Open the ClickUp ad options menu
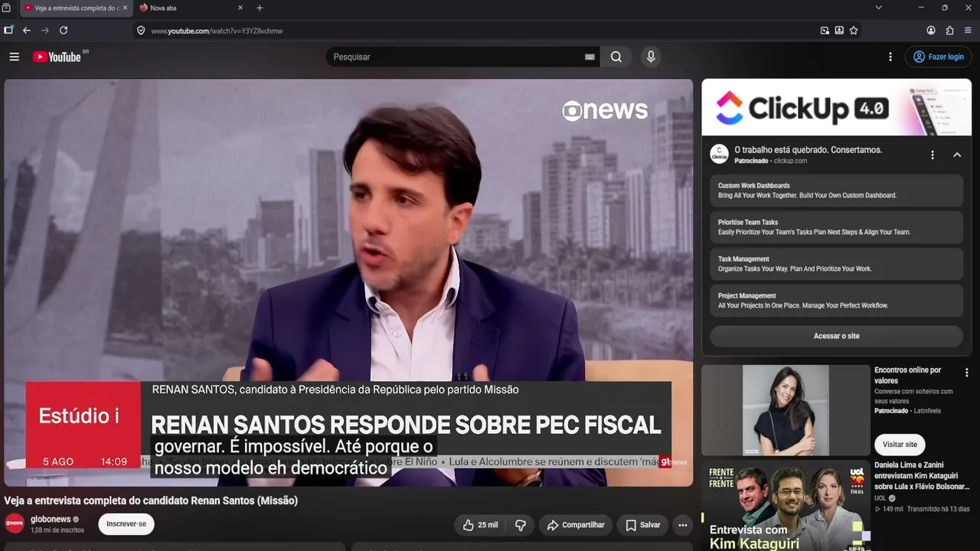980x551 pixels. tap(933, 155)
